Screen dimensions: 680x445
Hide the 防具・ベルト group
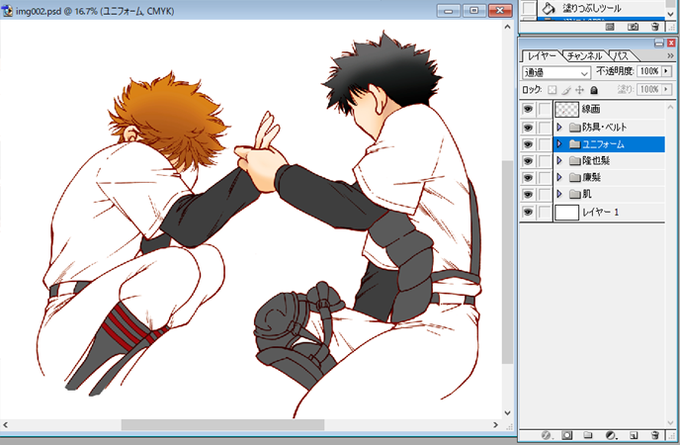pos(528,128)
